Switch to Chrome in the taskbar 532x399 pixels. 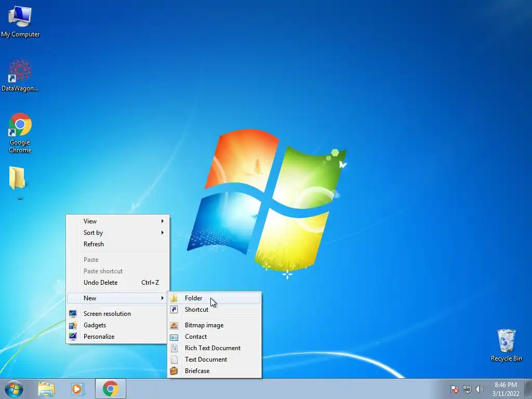click(x=111, y=389)
